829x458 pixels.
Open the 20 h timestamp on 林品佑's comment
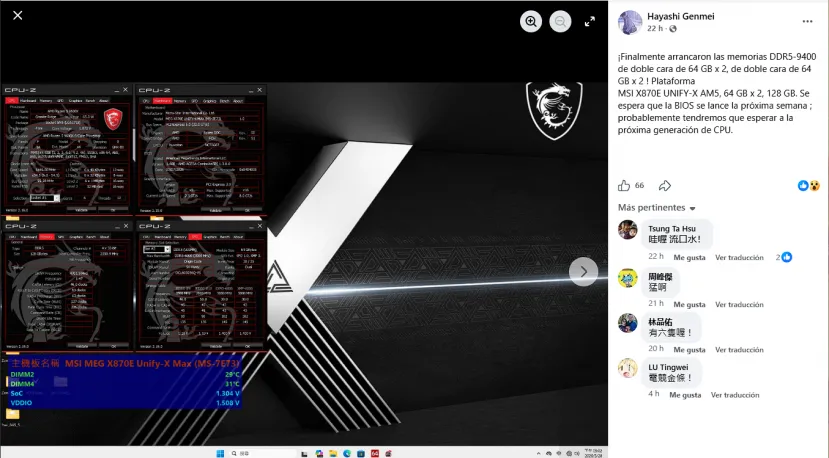click(656, 349)
